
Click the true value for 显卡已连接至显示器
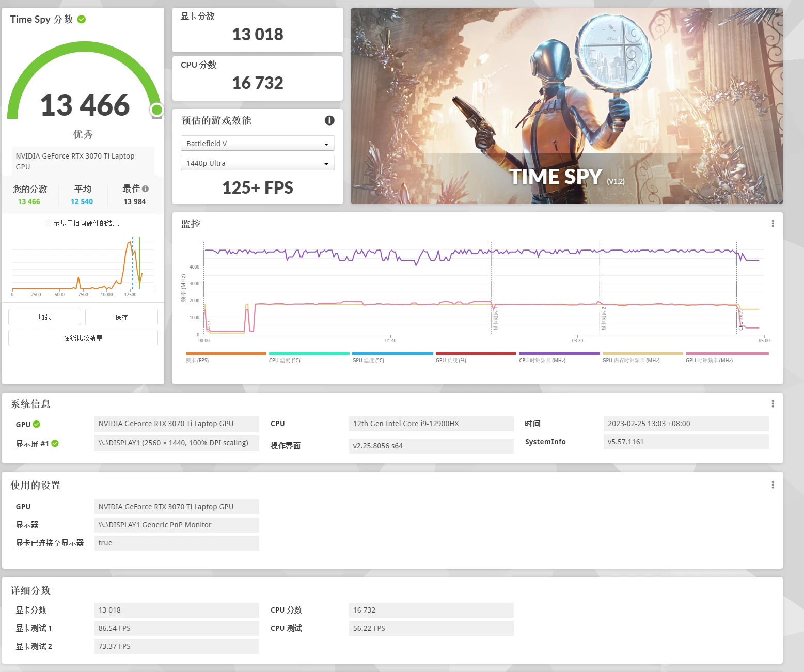[x=177, y=543]
